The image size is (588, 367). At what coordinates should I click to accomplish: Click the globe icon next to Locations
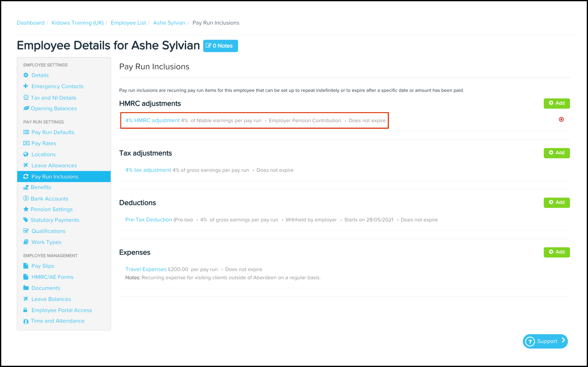coord(26,154)
